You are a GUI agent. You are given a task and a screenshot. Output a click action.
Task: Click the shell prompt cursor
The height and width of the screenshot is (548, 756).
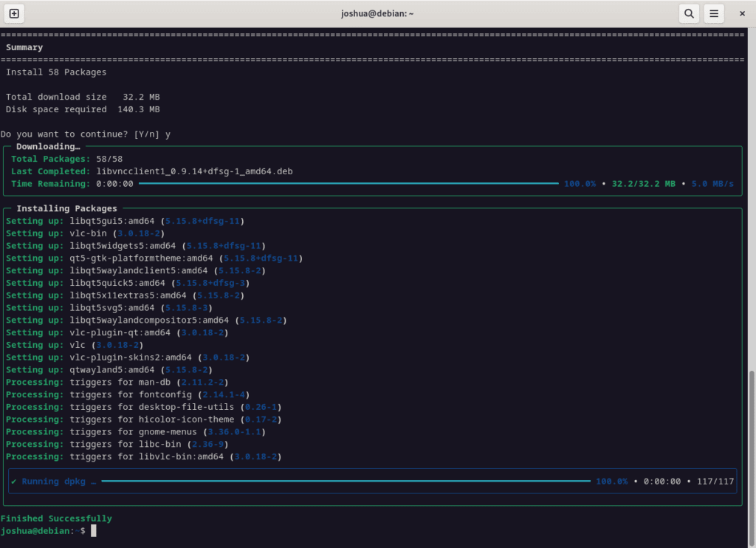pos(93,530)
